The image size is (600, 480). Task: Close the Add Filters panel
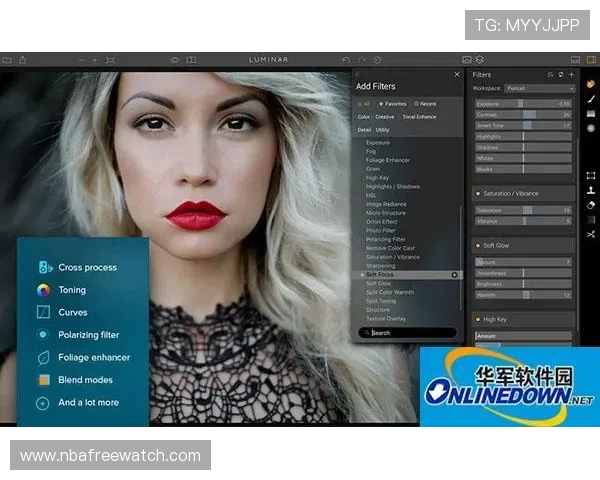[457, 75]
